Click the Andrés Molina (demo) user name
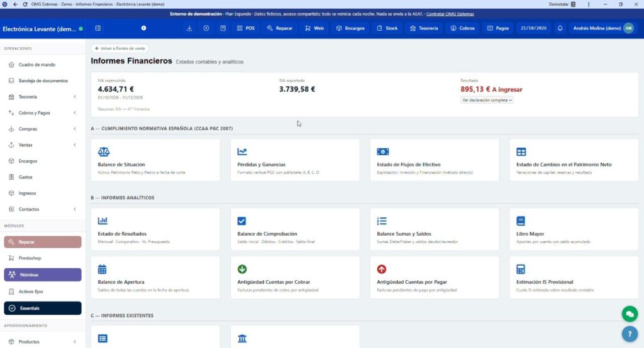 pos(597,28)
